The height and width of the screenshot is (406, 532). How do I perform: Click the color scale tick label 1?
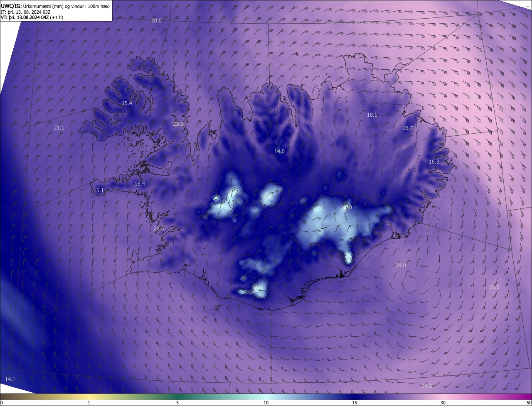point(89,403)
